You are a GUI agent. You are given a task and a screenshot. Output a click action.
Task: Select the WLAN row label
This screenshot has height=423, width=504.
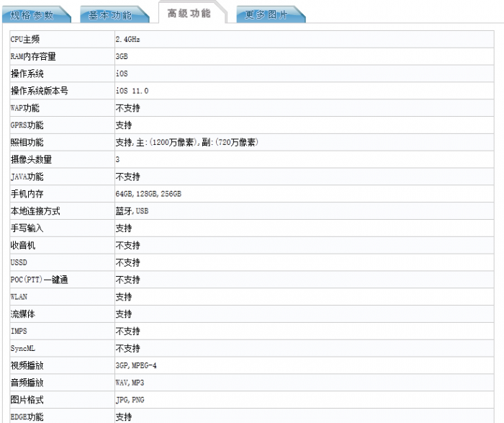click(x=19, y=297)
